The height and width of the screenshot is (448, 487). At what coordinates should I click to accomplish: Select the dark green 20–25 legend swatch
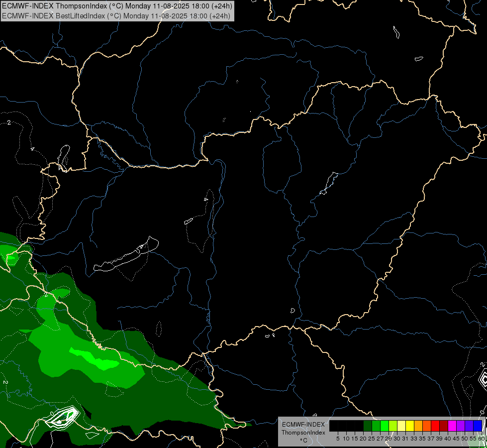[368, 426]
